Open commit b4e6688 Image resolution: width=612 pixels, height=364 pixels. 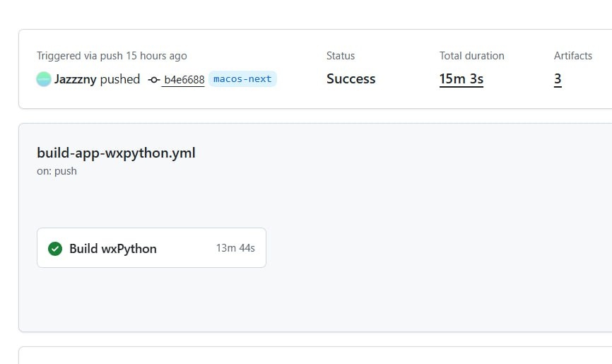point(184,80)
